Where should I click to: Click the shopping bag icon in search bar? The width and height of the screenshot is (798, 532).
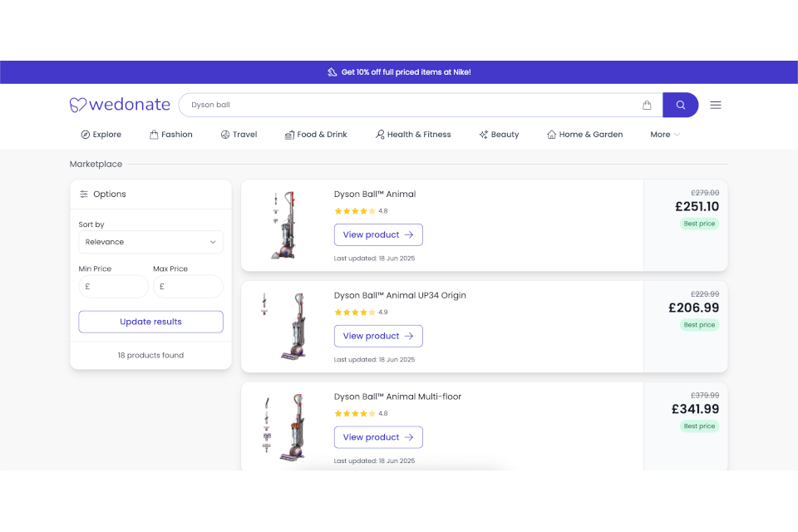[647, 105]
